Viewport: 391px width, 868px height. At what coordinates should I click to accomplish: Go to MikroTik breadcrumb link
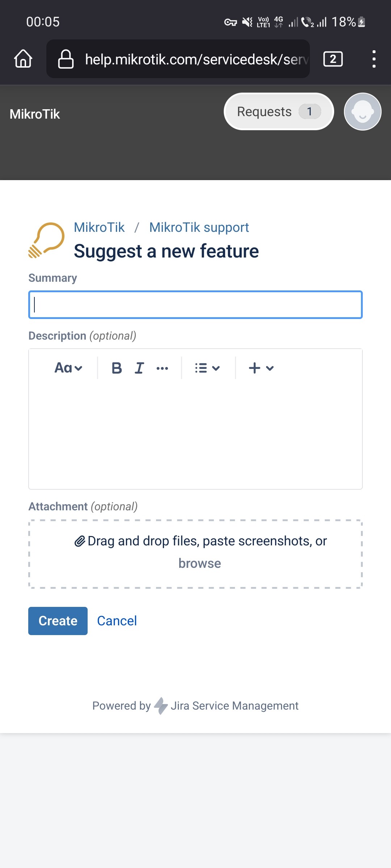pyautogui.click(x=99, y=227)
